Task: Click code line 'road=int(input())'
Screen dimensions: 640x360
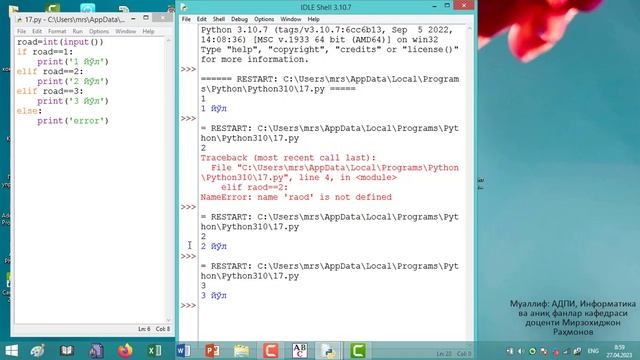Action: tap(60, 42)
